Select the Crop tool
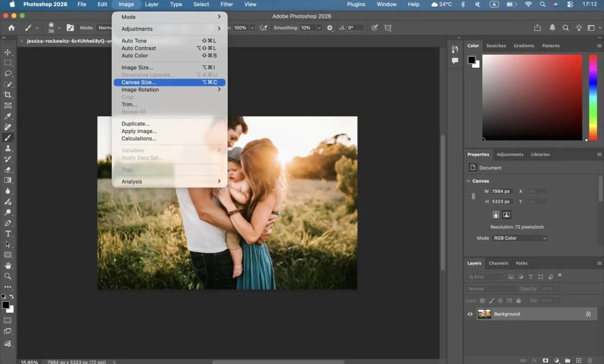 coord(8,95)
